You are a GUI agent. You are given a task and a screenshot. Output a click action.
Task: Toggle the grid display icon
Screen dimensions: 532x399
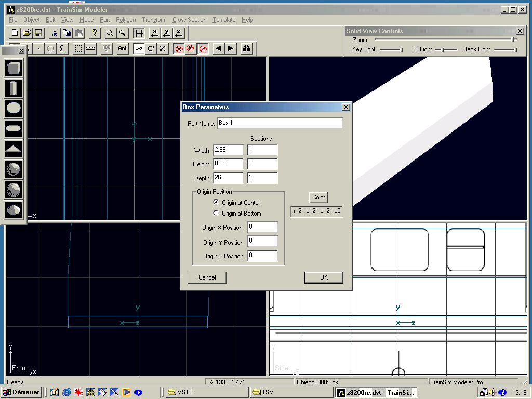(x=139, y=33)
